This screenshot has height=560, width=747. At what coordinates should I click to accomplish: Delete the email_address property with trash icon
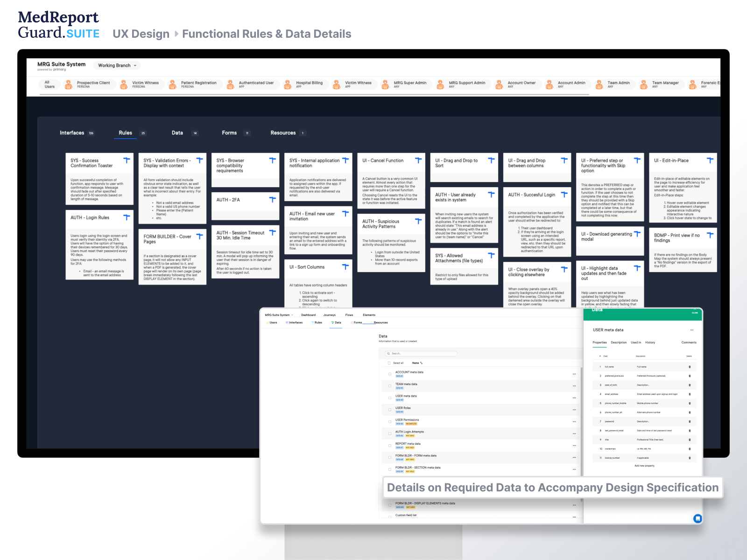pos(690,394)
